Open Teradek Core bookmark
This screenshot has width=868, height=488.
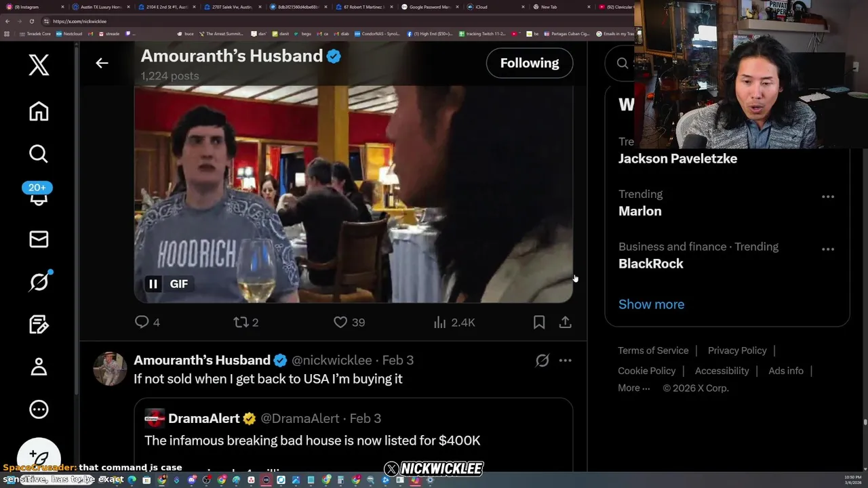coord(35,33)
